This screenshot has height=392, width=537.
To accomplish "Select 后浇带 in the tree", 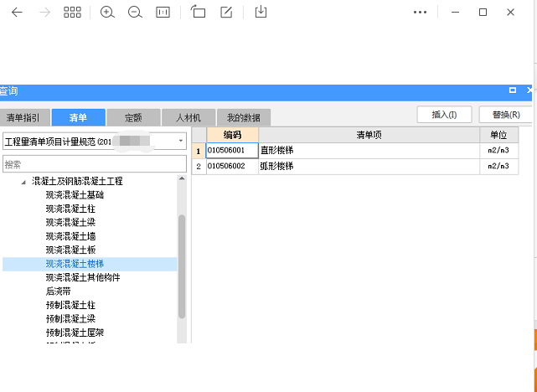I will tap(58, 291).
